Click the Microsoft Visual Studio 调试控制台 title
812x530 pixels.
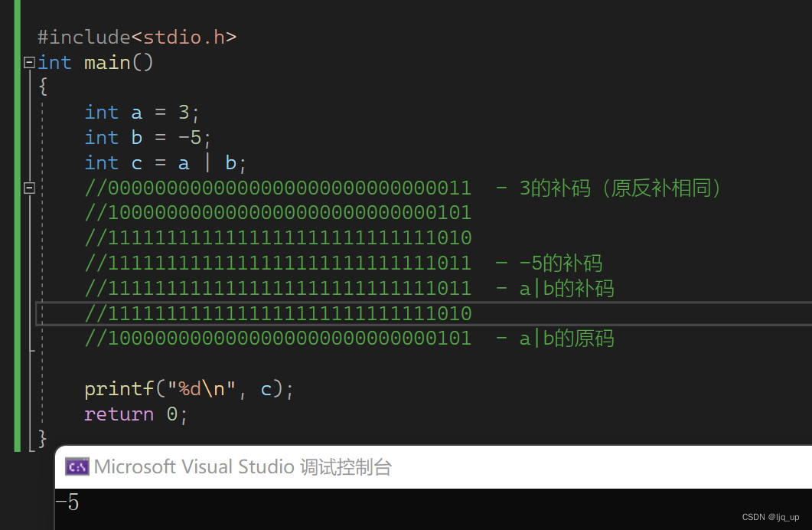(x=243, y=466)
